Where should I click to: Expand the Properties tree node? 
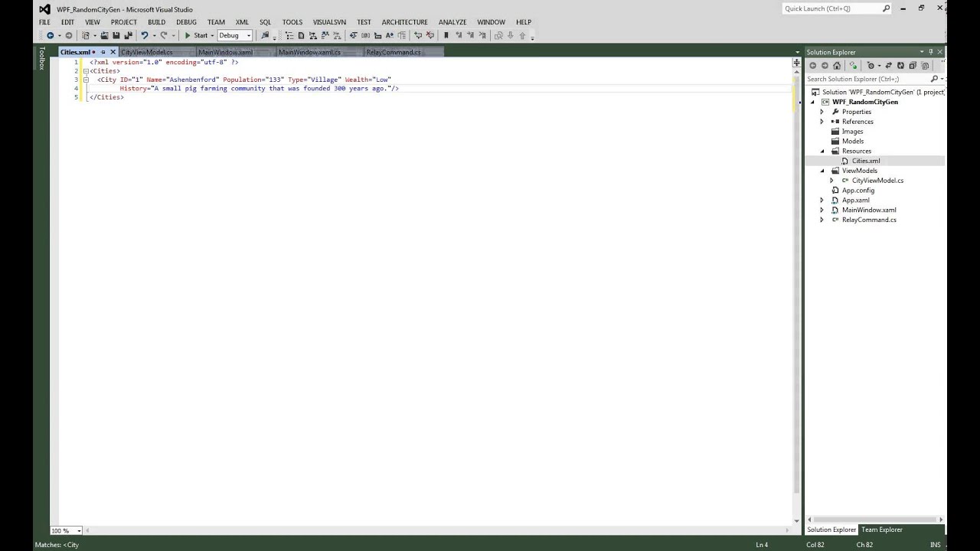[822, 112]
